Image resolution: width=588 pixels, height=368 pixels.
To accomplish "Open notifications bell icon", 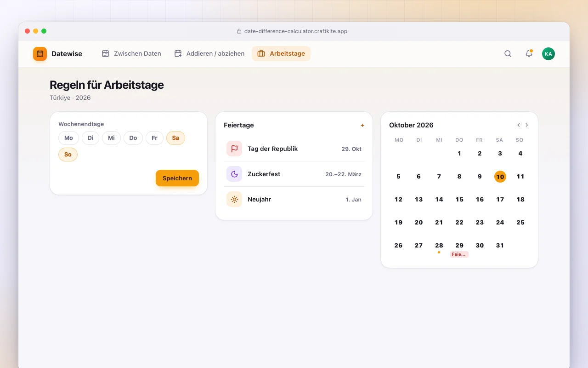I will tap(529, 54).
